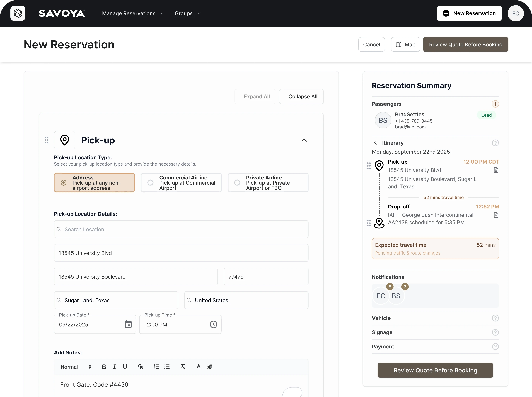Click the help icon next to Vehicle
This screenshot has height=397, width=532.
495,318
